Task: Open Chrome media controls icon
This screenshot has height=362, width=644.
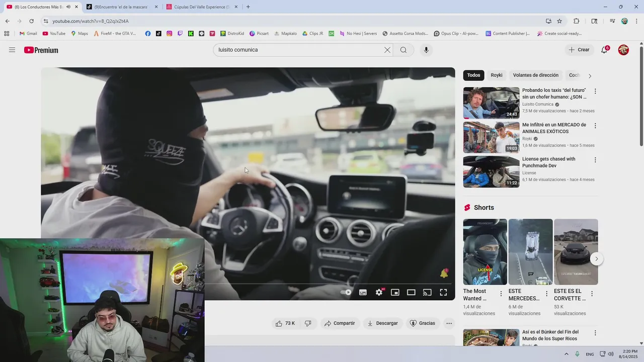Action: click(x=612, y=21)
